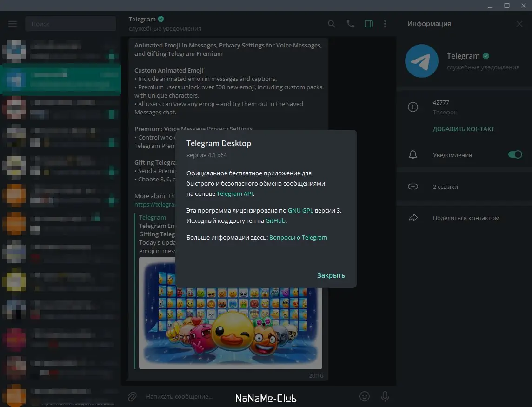
Task: Open the Telegram API link
Action: point(234,193)
